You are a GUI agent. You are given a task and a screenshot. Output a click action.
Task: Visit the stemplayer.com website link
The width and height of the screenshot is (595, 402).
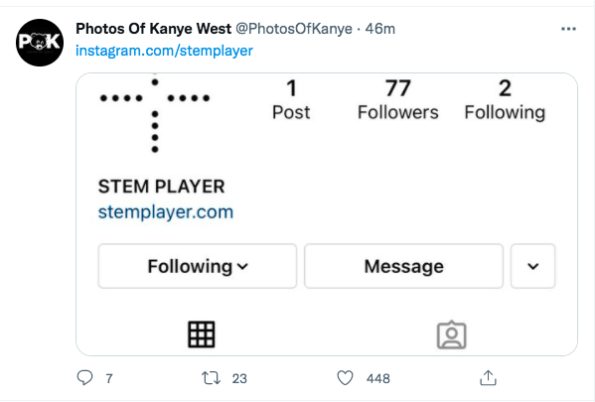pyautogui.click(x=166, y=212)
